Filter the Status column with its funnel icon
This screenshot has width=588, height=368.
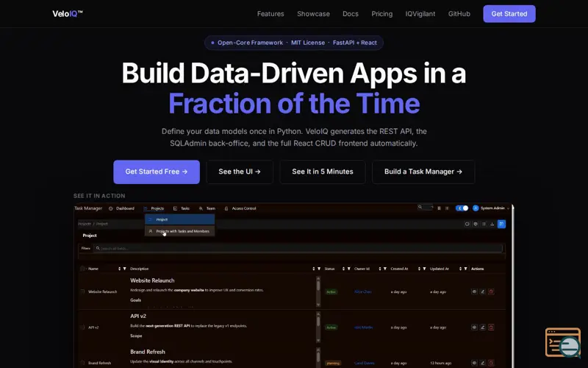(348, 269)
